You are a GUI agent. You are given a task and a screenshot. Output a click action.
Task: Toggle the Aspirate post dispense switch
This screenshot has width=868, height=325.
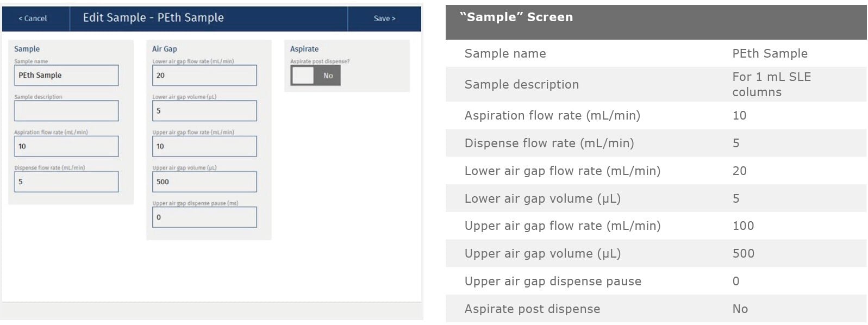point(315,76)
